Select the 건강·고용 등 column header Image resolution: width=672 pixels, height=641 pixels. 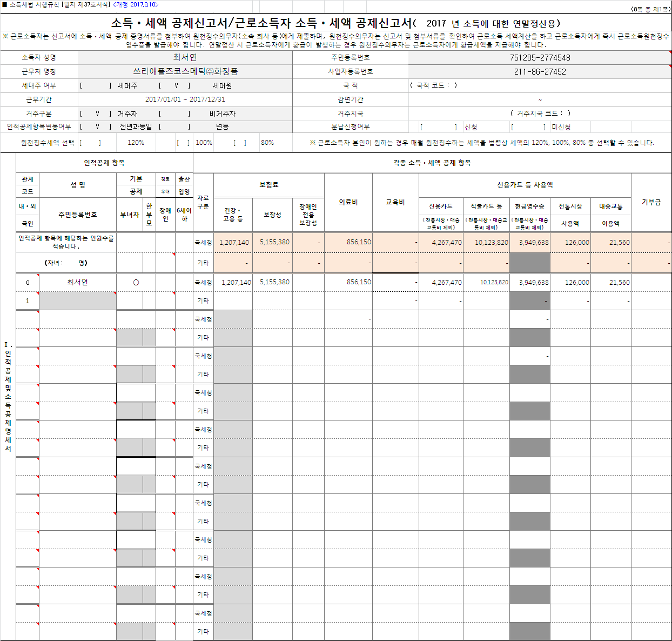point(233,215)
